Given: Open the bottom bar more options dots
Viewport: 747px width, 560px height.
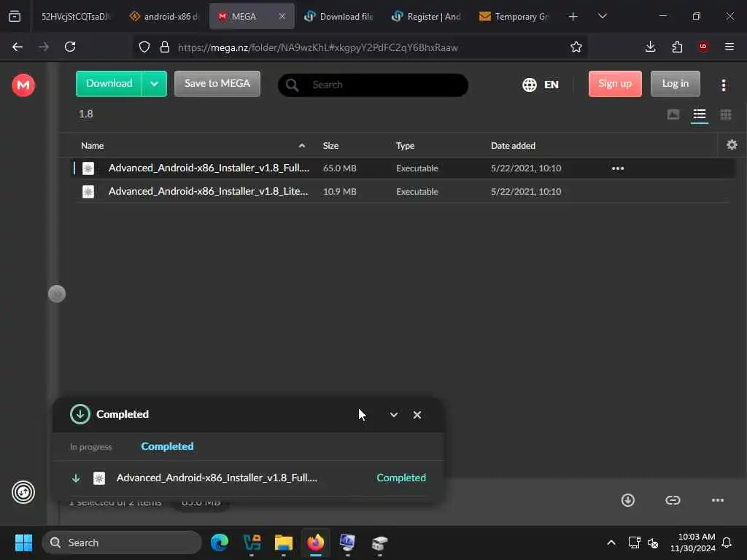Looking at the screenshot, I should [718, 500].
